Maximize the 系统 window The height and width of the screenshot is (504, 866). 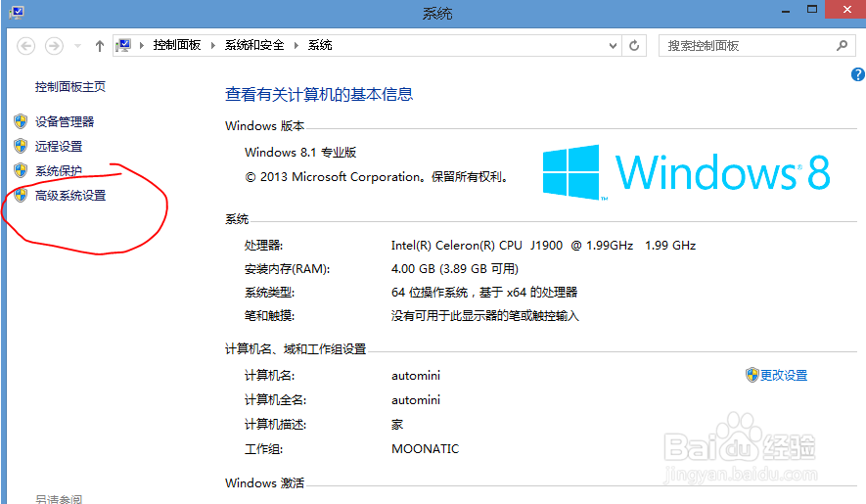pyautogui.click(x=812, y=10)
